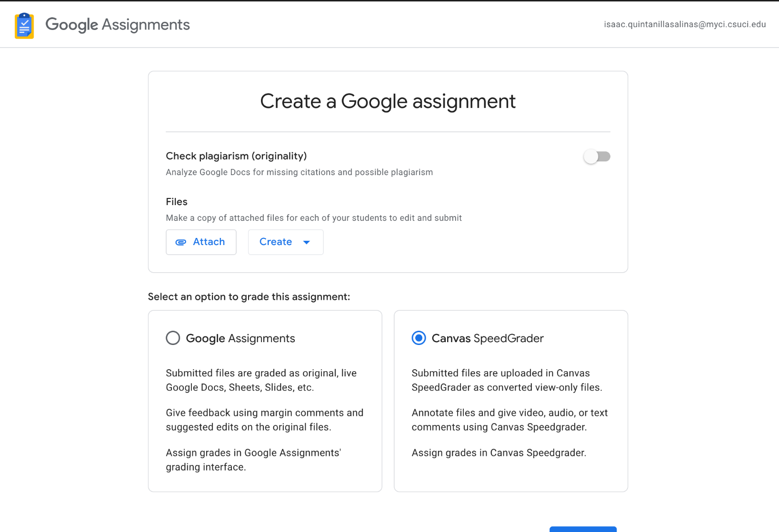The image size is (779, 532).
Task: Click the partially visible blue button at bottom
Action: [x=582, y=529]
